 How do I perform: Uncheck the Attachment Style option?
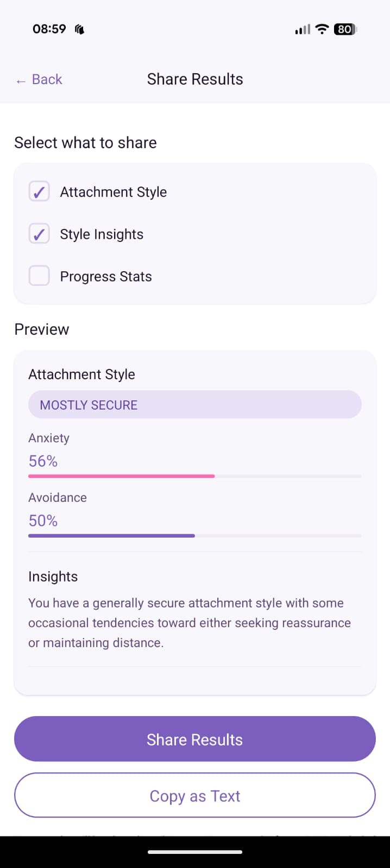[x=39, y=191]
